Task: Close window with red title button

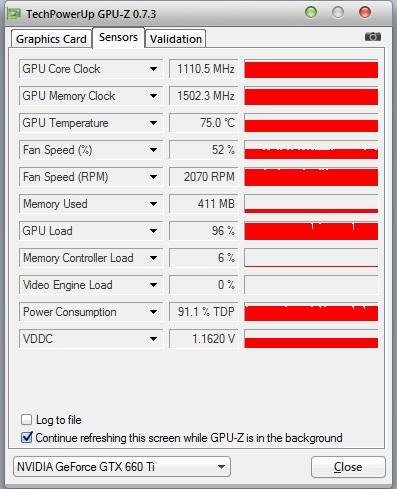Action: (x=365, y=12)
